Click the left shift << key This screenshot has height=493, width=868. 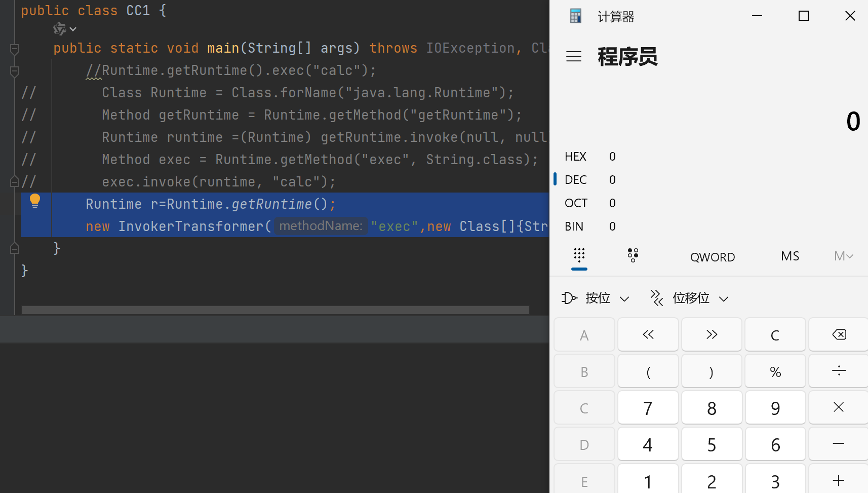[x=648, y=334]
